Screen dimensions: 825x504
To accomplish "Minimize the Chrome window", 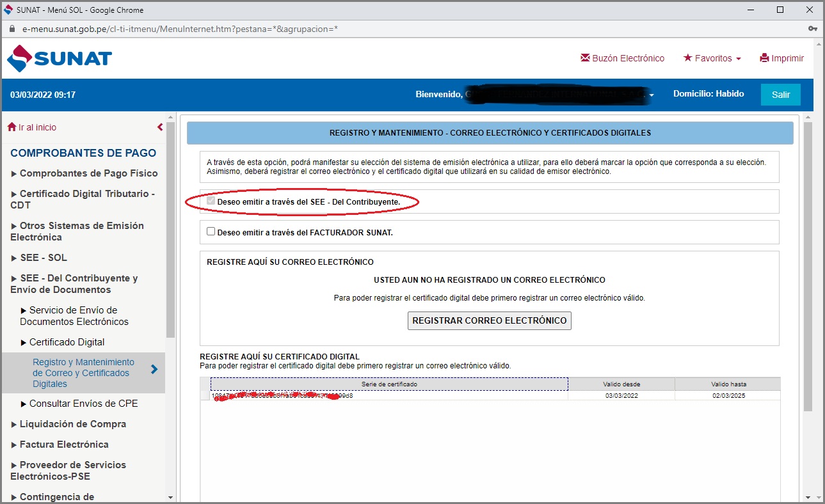I will pos(751,10).
